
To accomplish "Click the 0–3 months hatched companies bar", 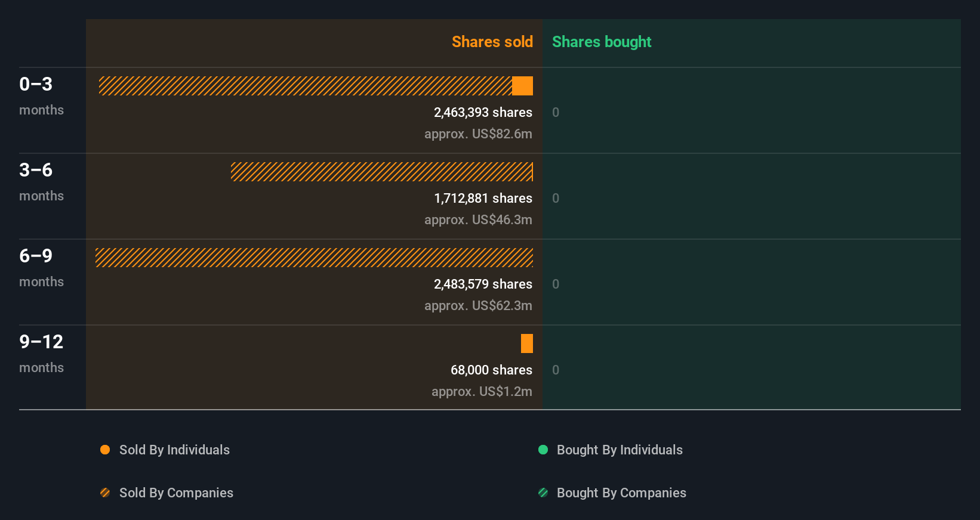I will [306, 86].
